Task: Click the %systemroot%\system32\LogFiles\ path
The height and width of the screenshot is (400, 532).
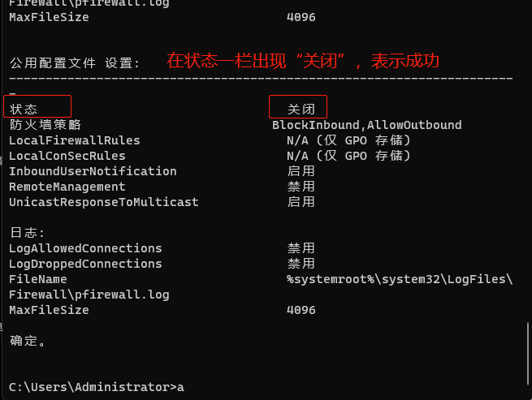Action: pos(400,279)
